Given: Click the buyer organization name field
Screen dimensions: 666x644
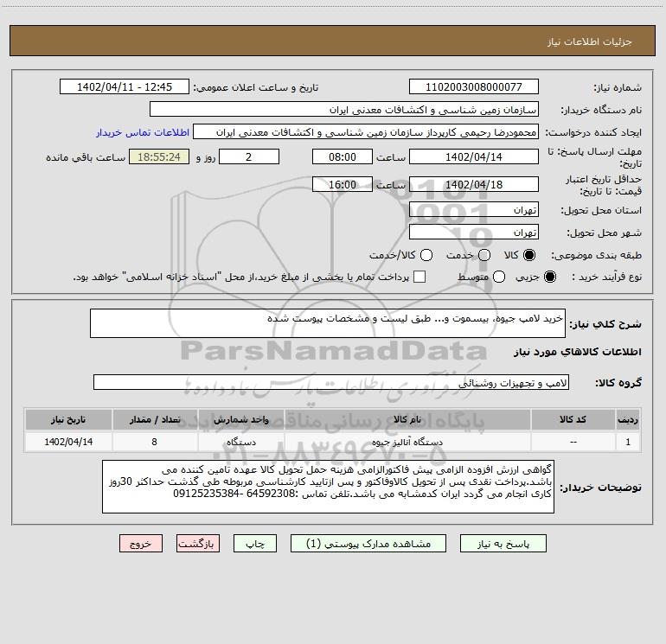Looking at the screenshot, I should pyautogui.click(x=344, y=110).
